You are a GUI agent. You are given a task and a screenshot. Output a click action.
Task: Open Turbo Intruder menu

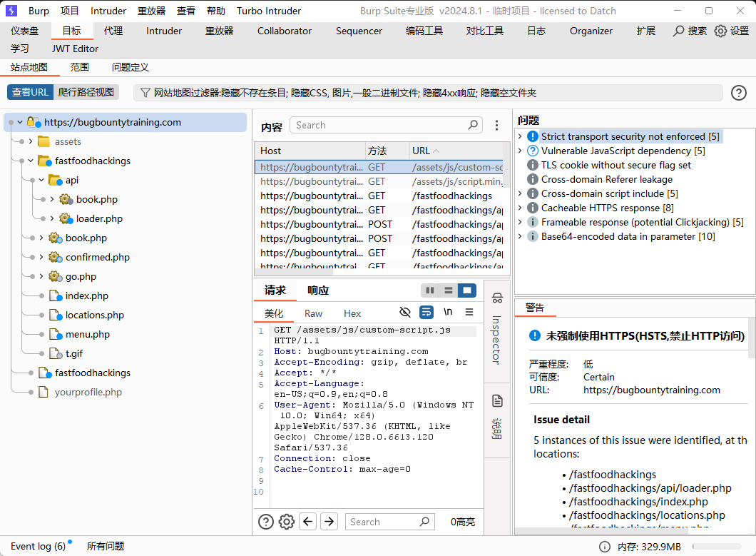[269, 11]
